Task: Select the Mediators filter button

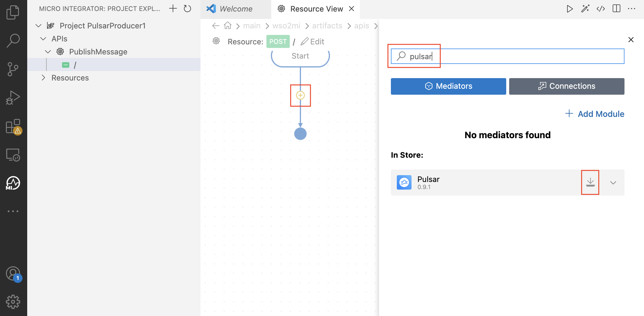Action: [x=448, y=86]
